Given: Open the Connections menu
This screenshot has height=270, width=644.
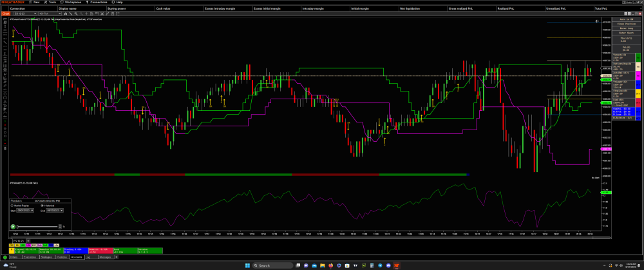Looking at the screenshot, I should pyautogui.click(x=97, y=2).
